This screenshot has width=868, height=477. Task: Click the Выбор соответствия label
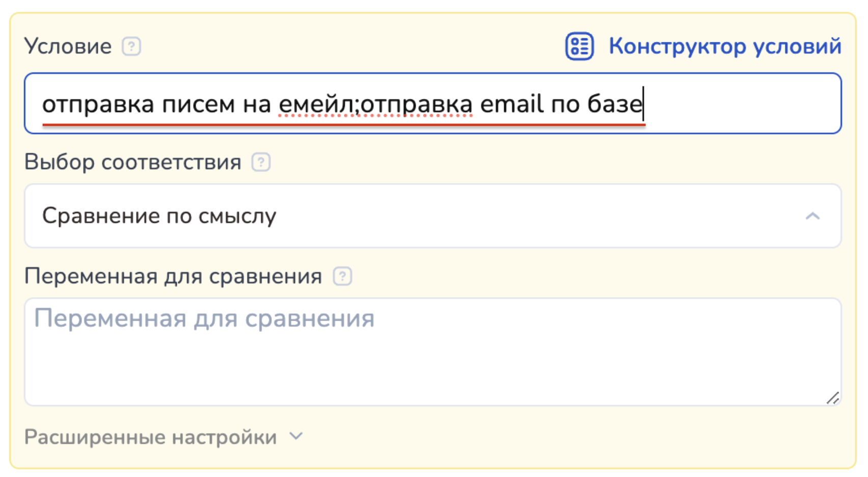click(132, 163)
